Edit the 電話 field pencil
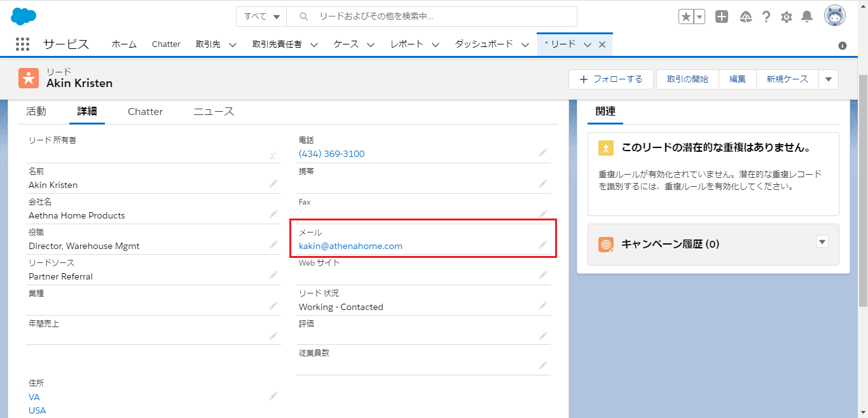 pos(543,152)
